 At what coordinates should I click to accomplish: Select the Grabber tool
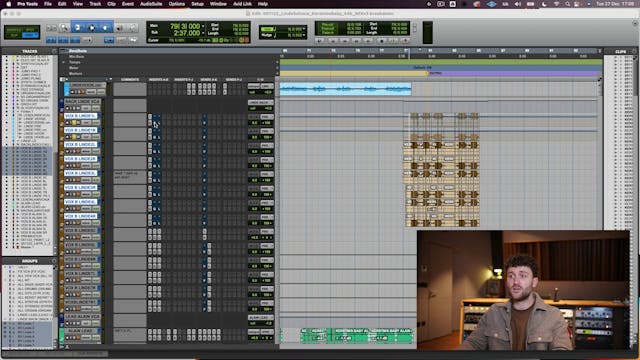105,27
